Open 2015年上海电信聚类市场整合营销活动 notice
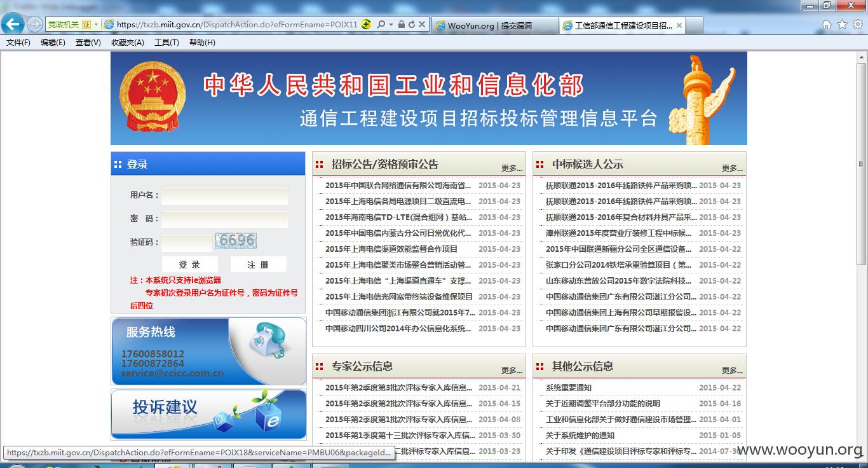Image resolution: width=868 pixels, height=468 pixels. pos(398,265)
